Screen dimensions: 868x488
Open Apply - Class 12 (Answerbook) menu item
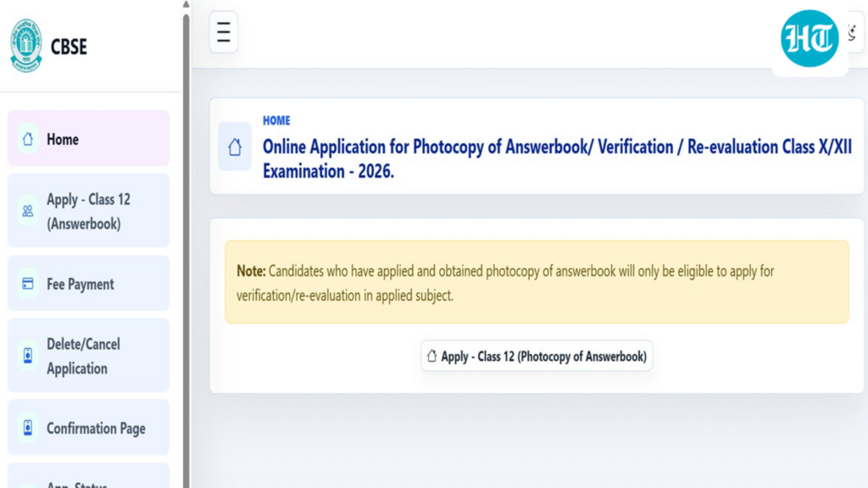(88, 211)
